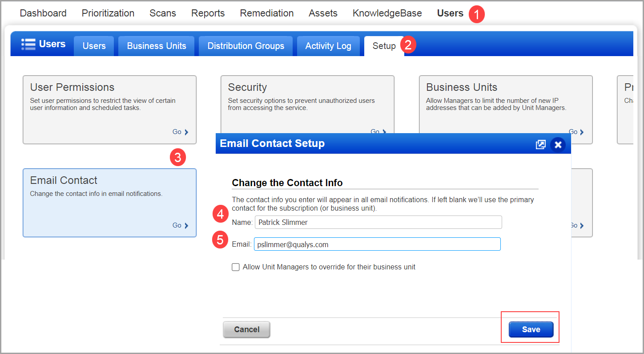Viewport: 644px width, 354px height.
Task: Click the Users list icon in the blue bar
Action: tap(28, 44)
